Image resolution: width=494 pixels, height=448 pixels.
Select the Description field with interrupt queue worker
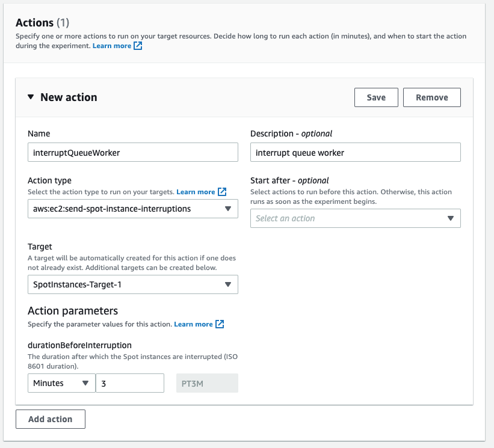[355, 152]
